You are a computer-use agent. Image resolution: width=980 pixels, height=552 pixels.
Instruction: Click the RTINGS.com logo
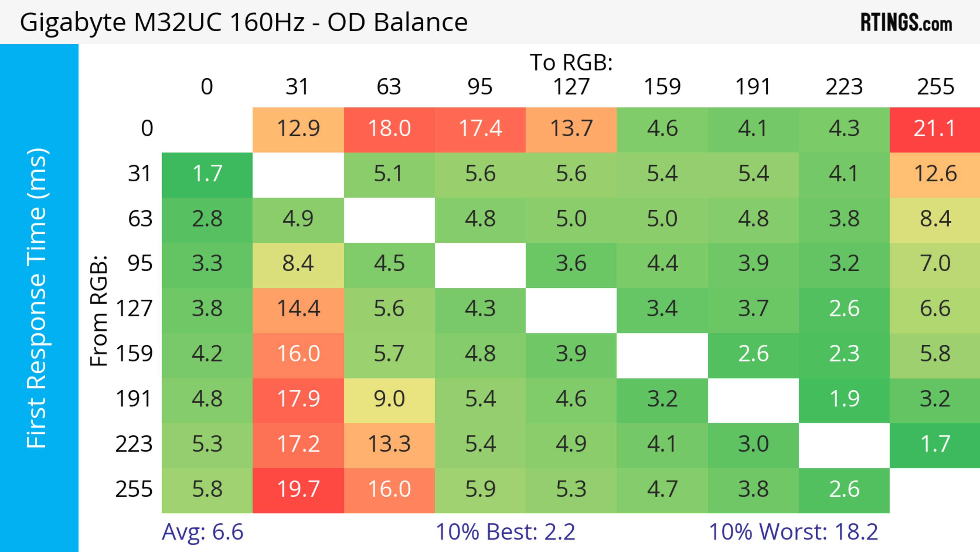point(906,22)
